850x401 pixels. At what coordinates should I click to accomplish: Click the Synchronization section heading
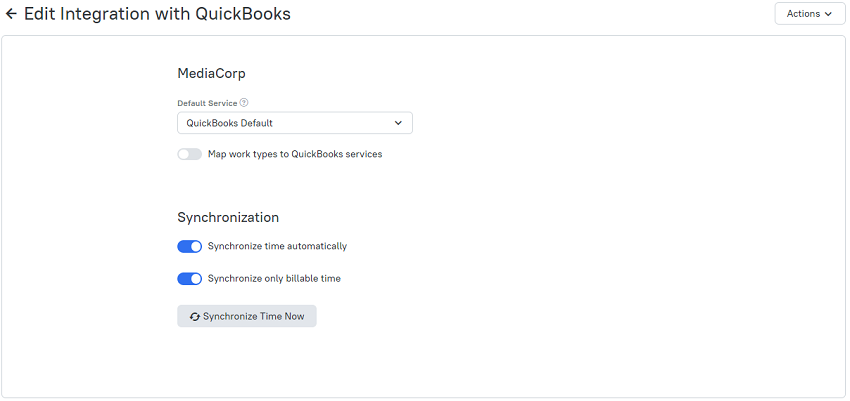[228, 217]
